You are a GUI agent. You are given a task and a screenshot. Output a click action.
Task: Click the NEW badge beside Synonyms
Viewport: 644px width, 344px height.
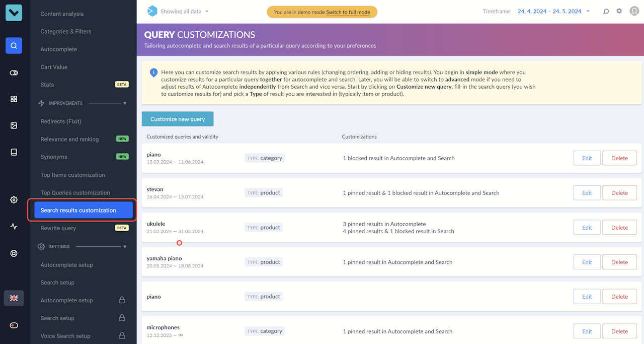point(122,157)
